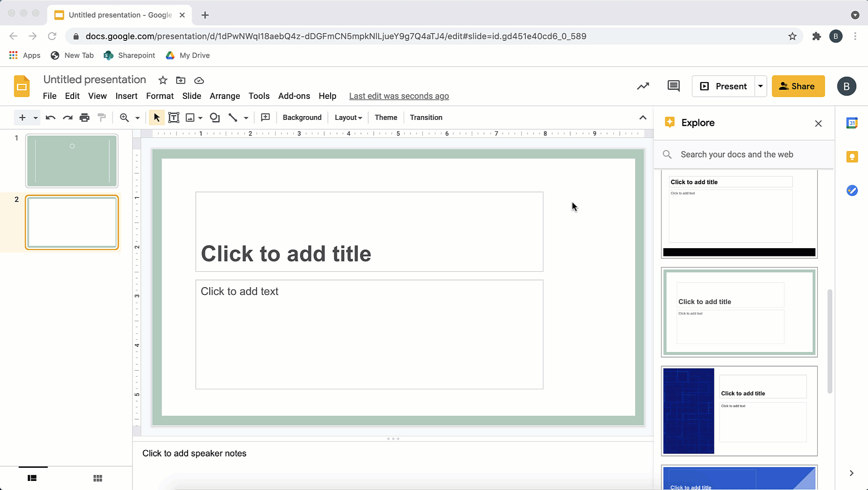The height and width of the screenshot is (490, 868).
Task: Click the new slide plus icon
Action: pos(22,118)
